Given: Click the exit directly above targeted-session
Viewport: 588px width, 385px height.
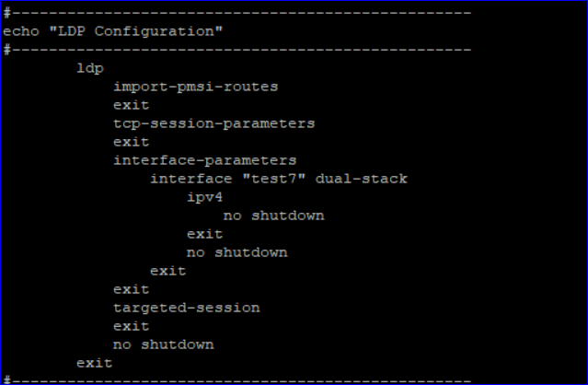Looking at the screenshot, I should pyautogui.click(x=131, y=289).
